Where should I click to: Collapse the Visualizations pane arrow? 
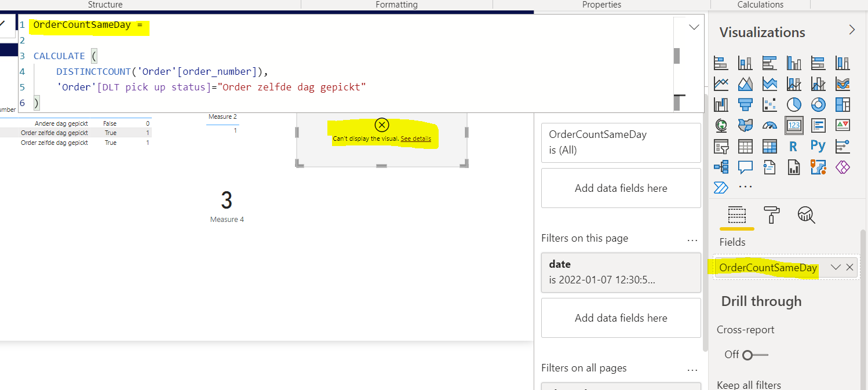[851, 30]
